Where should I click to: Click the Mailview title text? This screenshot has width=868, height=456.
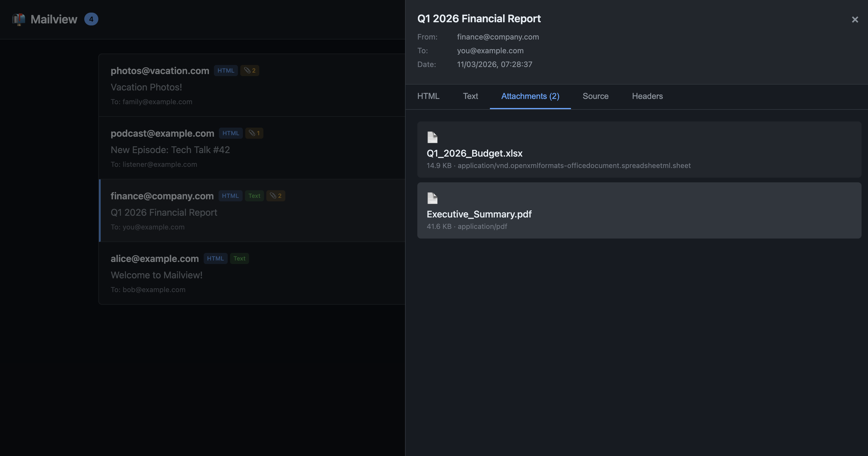(x=54, y=19)
